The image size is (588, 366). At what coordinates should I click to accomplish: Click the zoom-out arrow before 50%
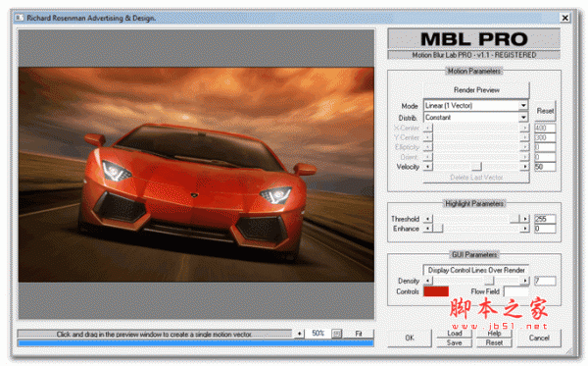(x=299, y=334)
